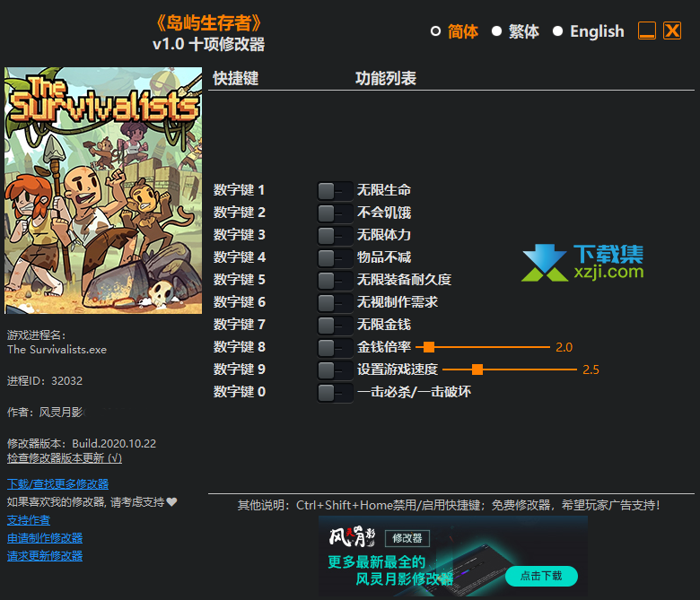Screen dimensions: 700x600
Task: Click the heart icon after support text
Action: 172,502
